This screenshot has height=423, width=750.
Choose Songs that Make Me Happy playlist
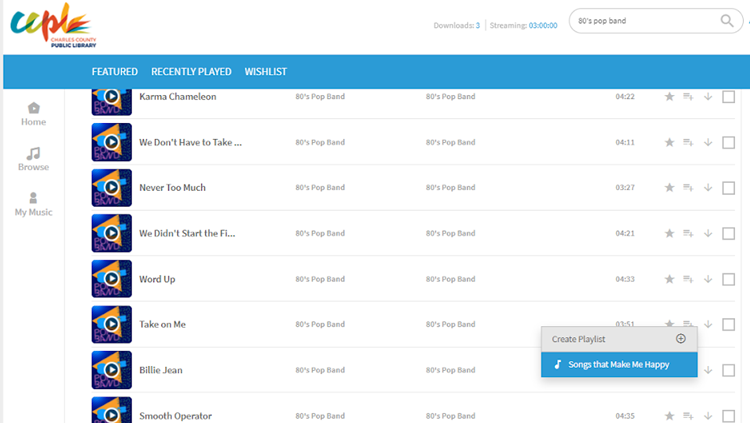click(618, 365)
